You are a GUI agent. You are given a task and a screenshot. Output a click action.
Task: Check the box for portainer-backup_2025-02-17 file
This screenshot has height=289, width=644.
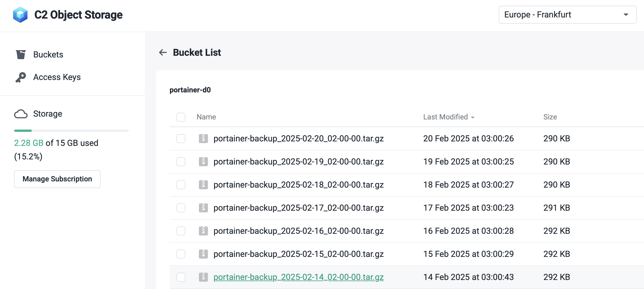pyautogui.click(x=181, y=208)
